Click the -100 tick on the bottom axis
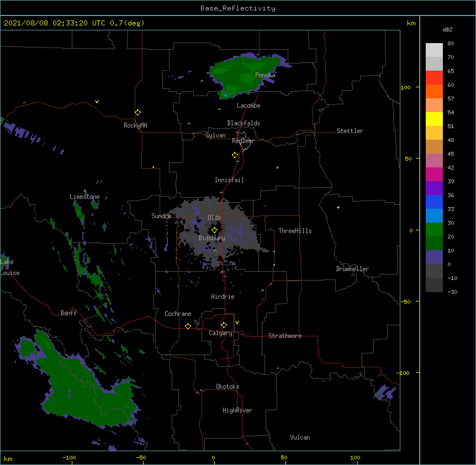Screen dimensions: 476x465 [x=69, y=457]
